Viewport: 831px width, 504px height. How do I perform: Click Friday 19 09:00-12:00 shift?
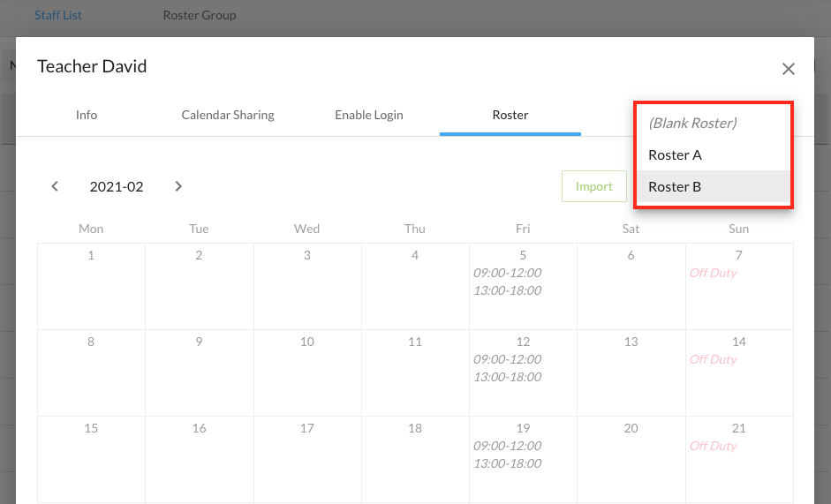click(x=508, y=446)
